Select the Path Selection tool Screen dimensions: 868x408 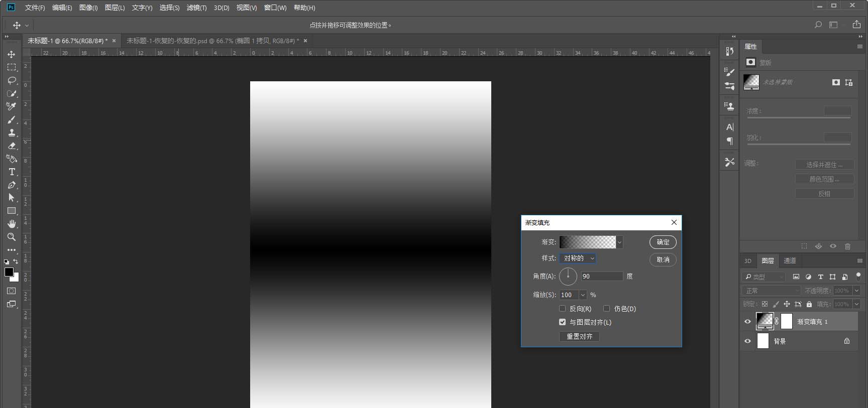click(x=12, y=198)
